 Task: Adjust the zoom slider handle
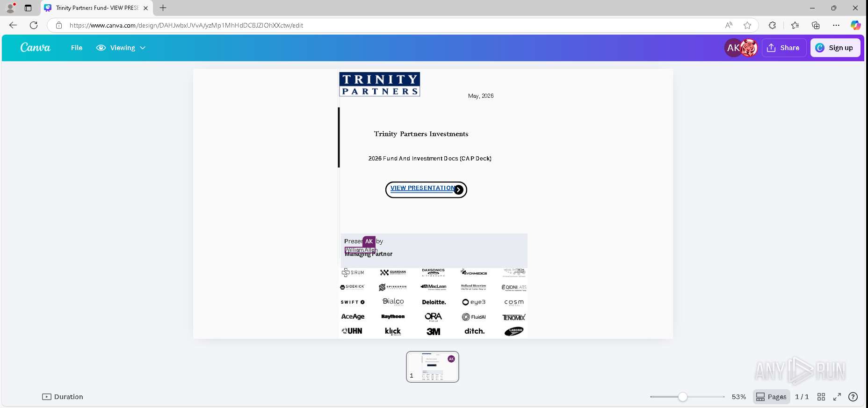coord(683,397)
